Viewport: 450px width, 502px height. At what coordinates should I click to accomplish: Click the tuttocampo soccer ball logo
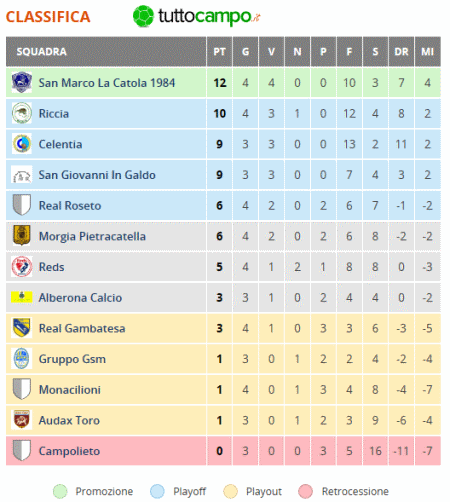(143, 16)
